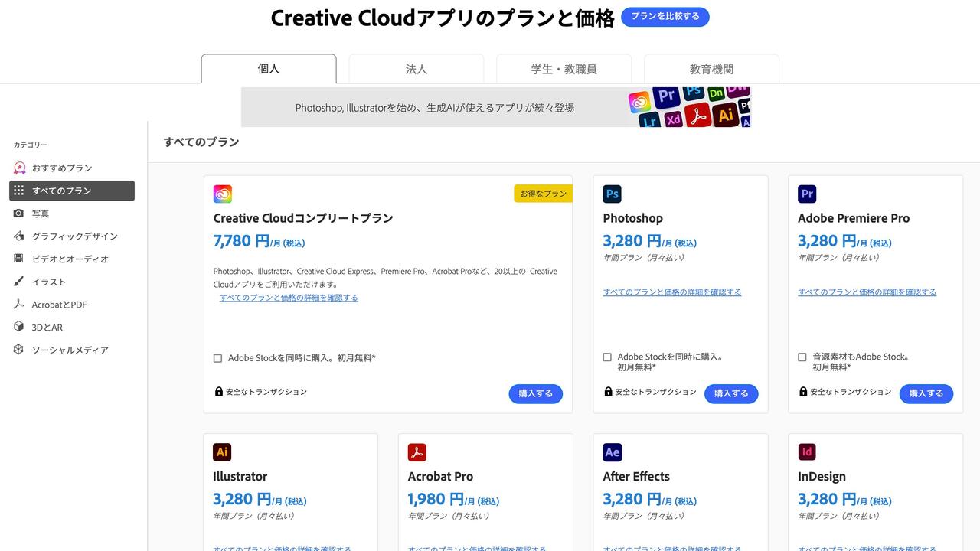Viewport: 980px width, 551px height.
Task: Select the rainbow Creative Cloud icon
Action: click(x=222, y=193)
